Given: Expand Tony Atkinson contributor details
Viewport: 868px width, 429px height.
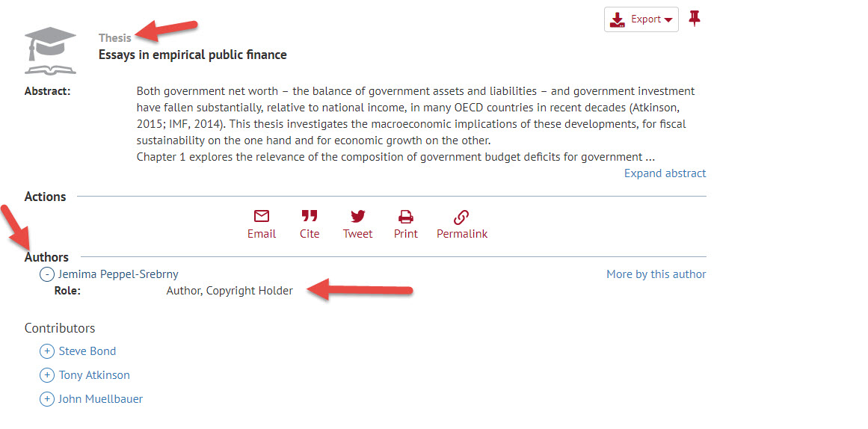Looking at the screenshot, I should 47,374.
